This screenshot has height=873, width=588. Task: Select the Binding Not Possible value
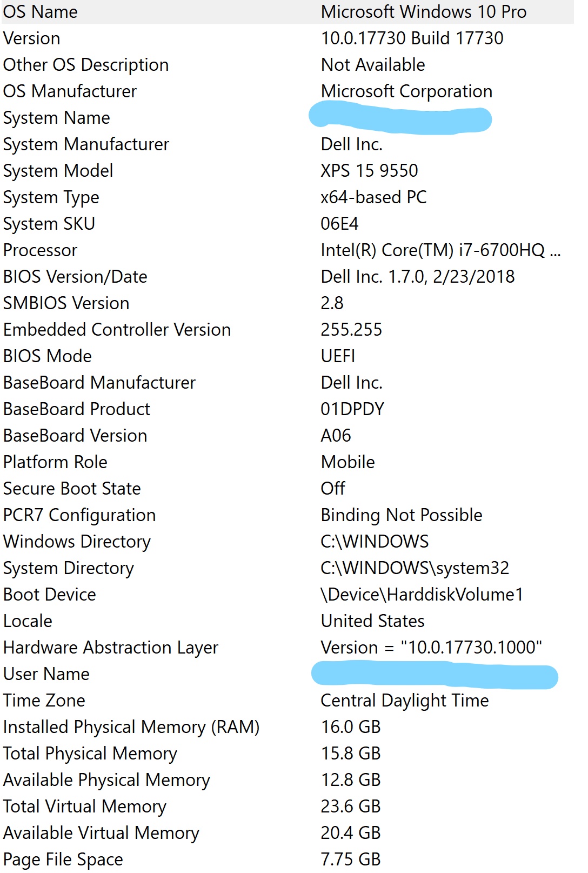402,515
